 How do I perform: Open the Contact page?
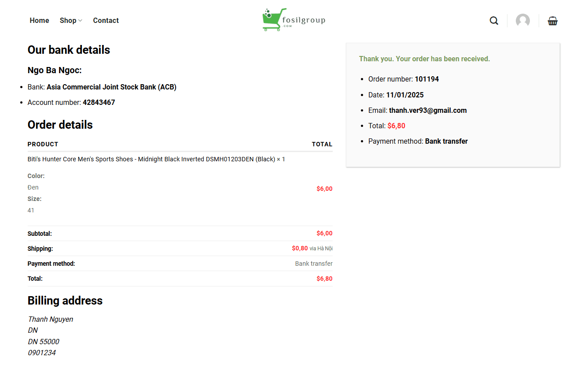[106, 20]
